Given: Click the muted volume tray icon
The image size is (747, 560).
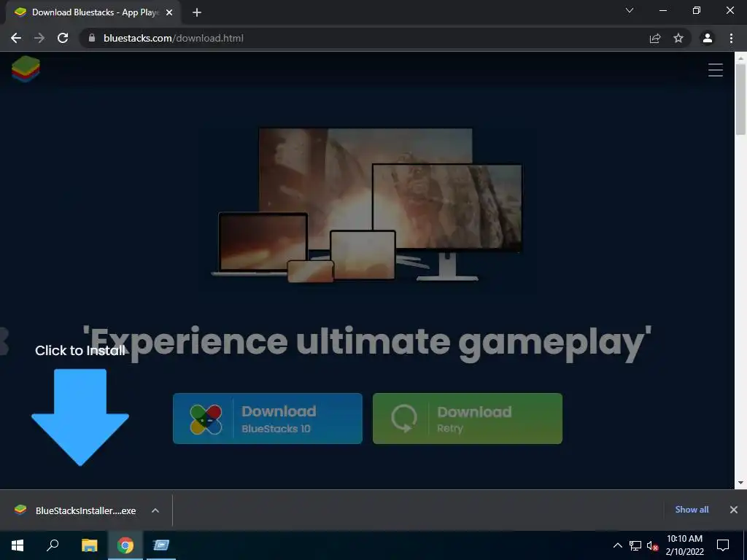Looking at the screenshot, I should 652,545.
